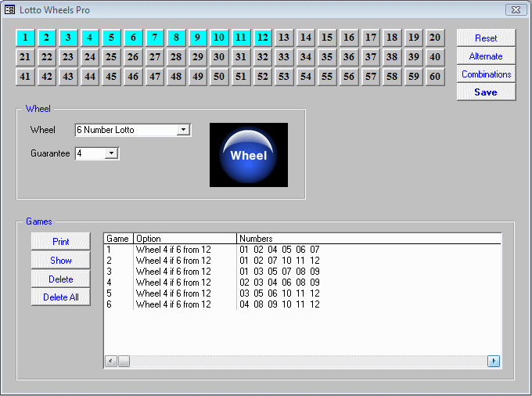Click Delete All games

(x=61, y=297)
